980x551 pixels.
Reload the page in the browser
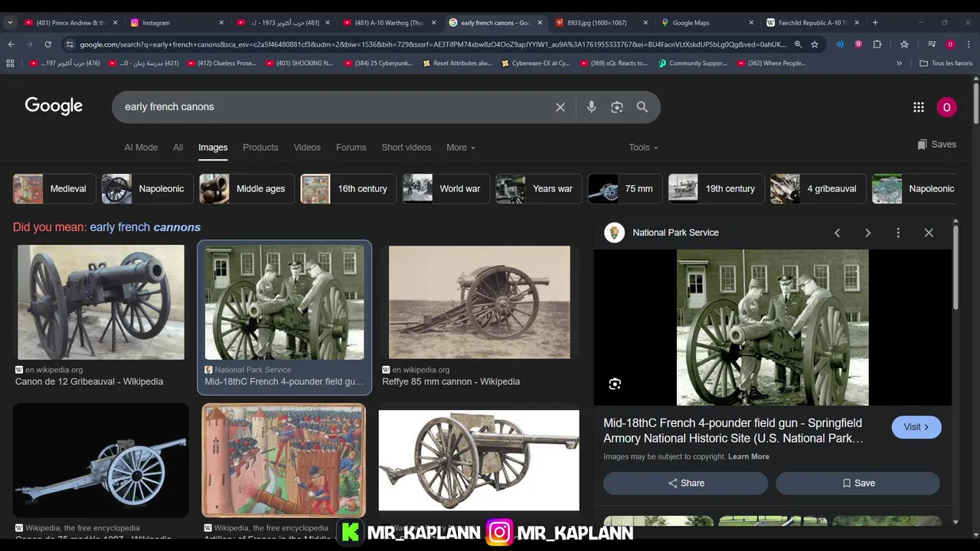click(47, 44)
